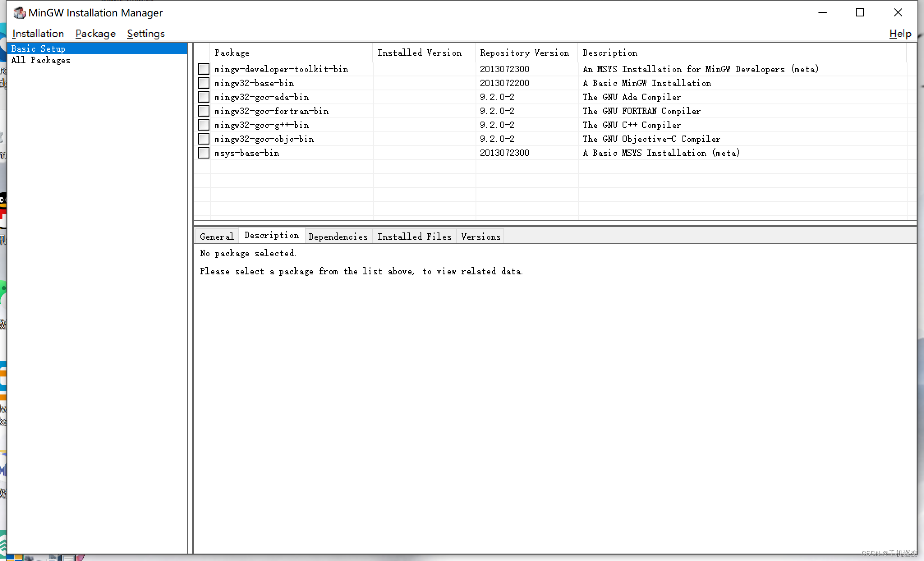Viewport: 924px width, 561px height.
Task: Select the mingw-developer-toolkit-bin package name
Action: pyautogui.click(x=281, y=69)
